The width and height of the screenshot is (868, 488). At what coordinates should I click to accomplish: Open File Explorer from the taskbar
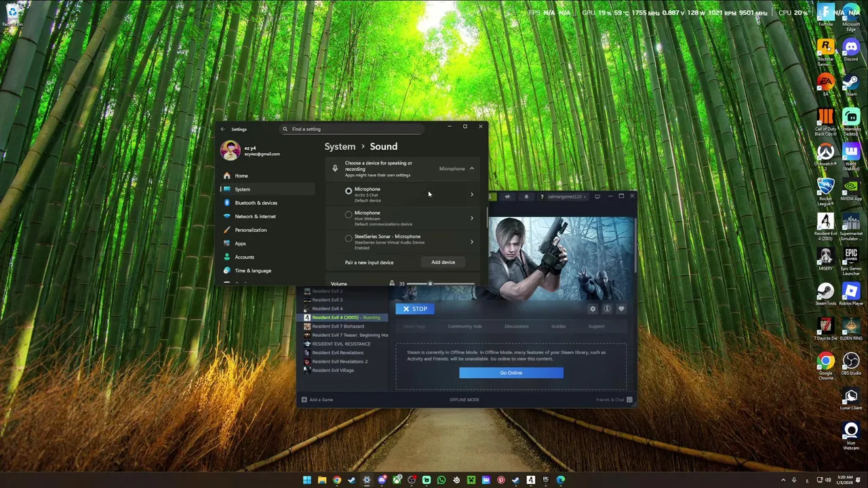(322, 481)
